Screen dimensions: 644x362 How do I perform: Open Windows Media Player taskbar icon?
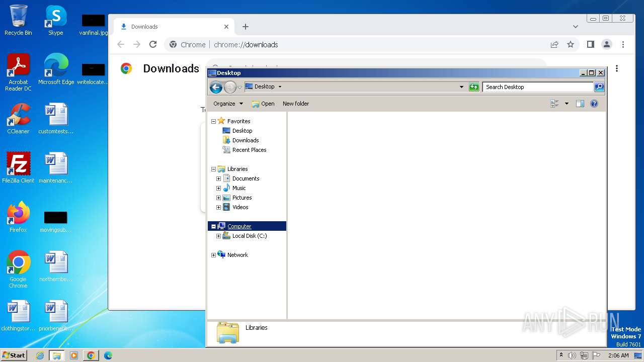click(x=74, y=355)
